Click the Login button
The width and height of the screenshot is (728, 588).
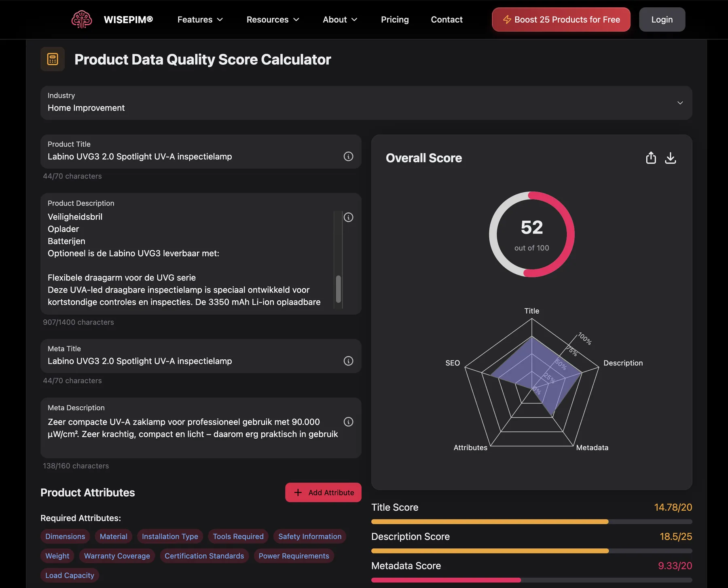pos(662,19)
